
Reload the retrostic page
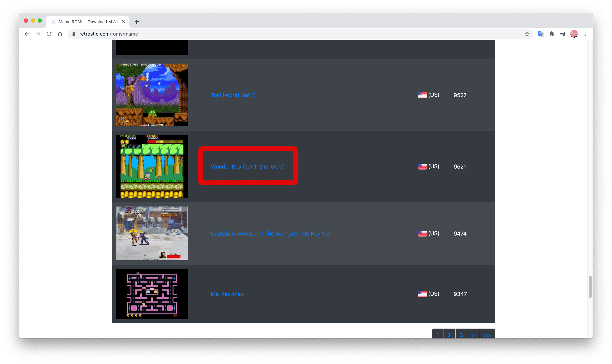[x=49, y=34]
